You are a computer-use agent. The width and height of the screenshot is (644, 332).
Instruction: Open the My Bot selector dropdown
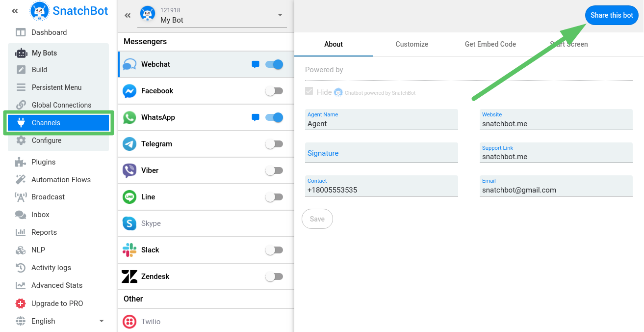click(213, 15)
